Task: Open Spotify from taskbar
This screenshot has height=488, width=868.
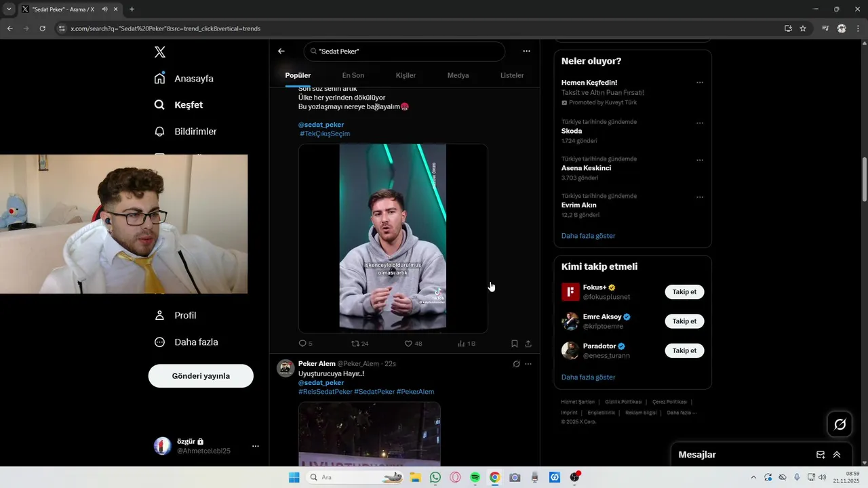Action: pyautogui.click(x=475, y=477)
